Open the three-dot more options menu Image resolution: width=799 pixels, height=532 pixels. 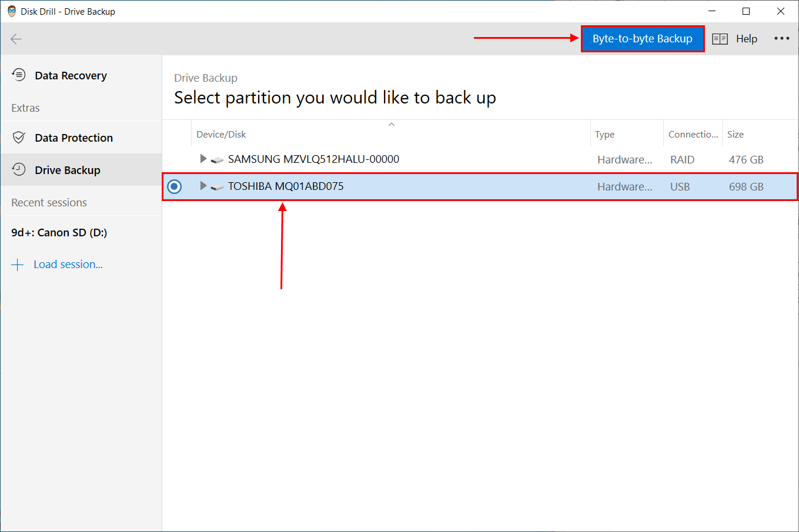781,39
